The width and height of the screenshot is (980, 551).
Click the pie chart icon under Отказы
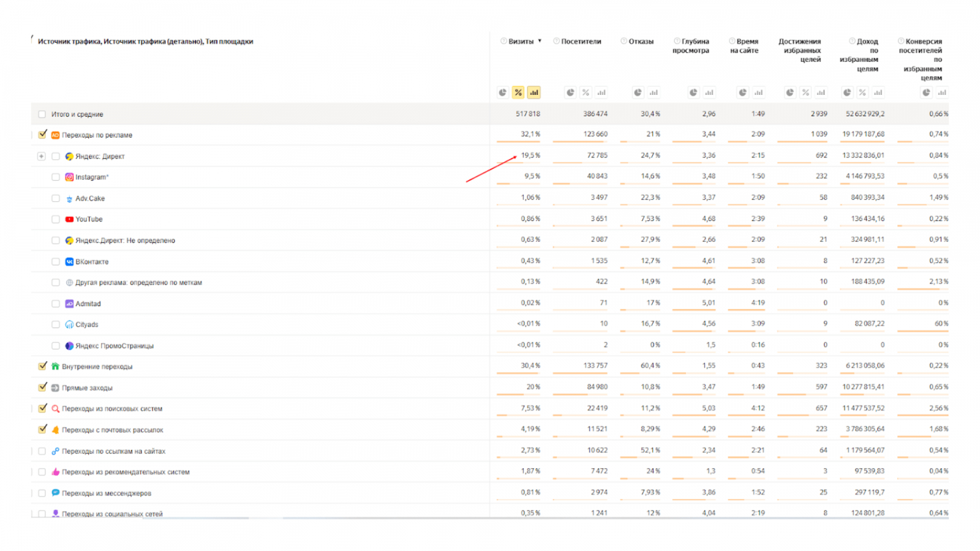coord(638,92)
